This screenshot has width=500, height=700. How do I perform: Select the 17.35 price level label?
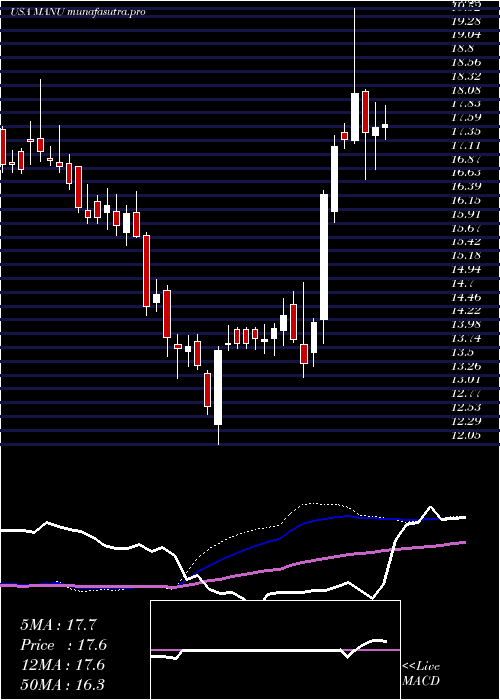tap(467, 131)
